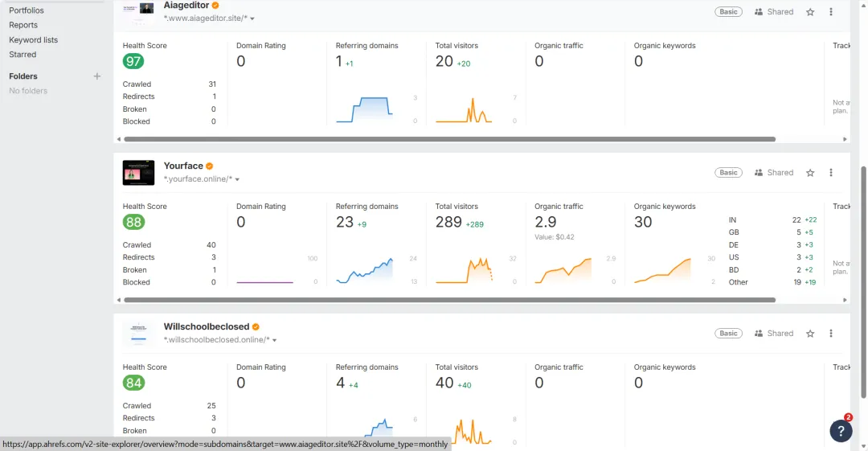This screenshot has width=868, height=451.
Task: Click the Shared people icon for Aiageditor
Action: (x=759, y=11)
